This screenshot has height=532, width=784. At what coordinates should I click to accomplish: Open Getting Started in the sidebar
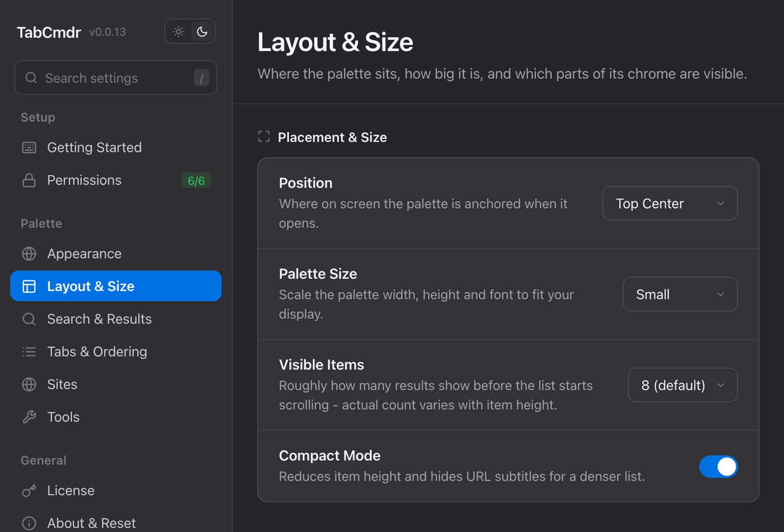[116, 147]
